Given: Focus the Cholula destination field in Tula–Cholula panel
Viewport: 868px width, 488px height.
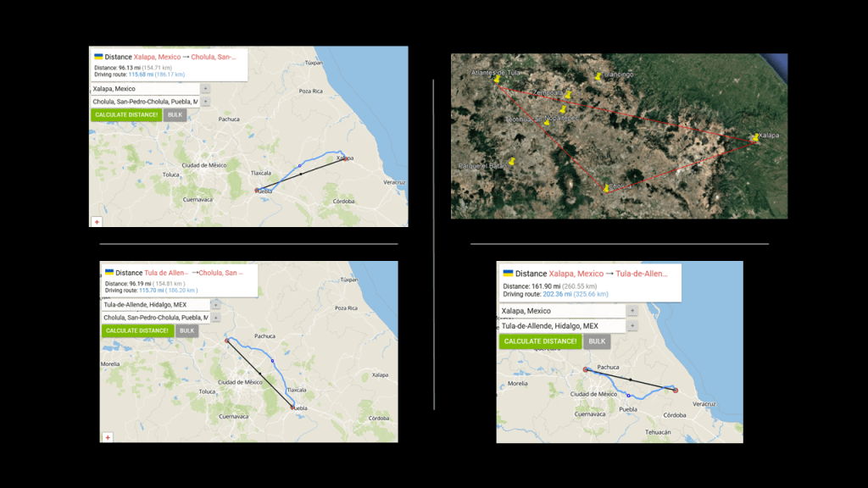Looking at the screenshot, I should click(155, 318).
